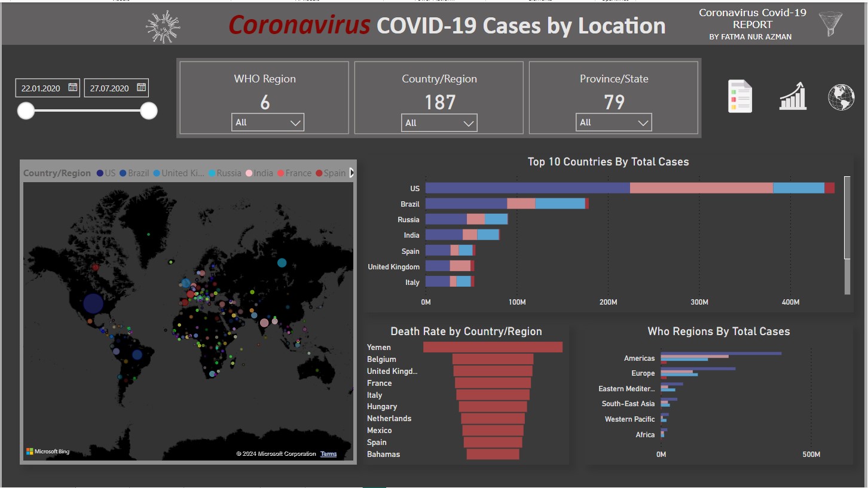Click the large US bubble on map

93,303
